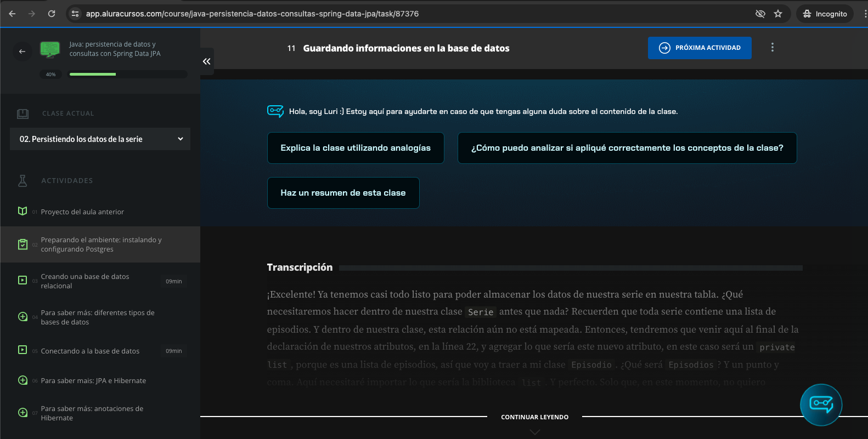Click the course progress bar

click(127, 74)
